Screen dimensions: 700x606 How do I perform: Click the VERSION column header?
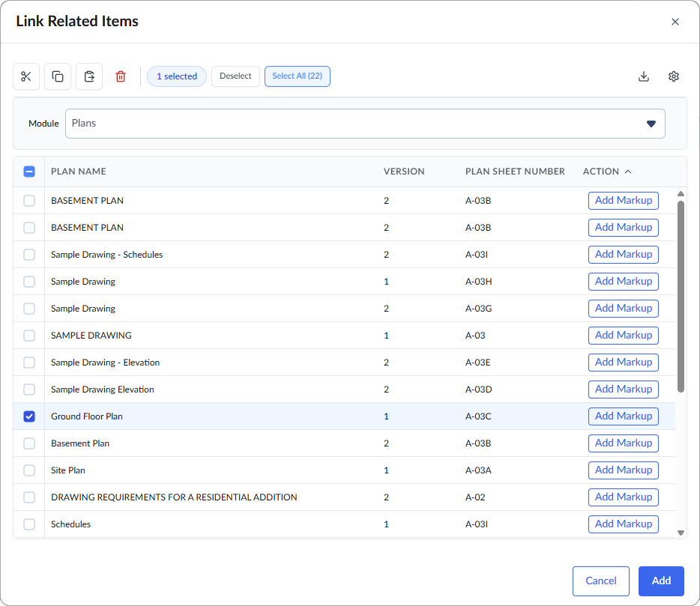coord(403,172)
